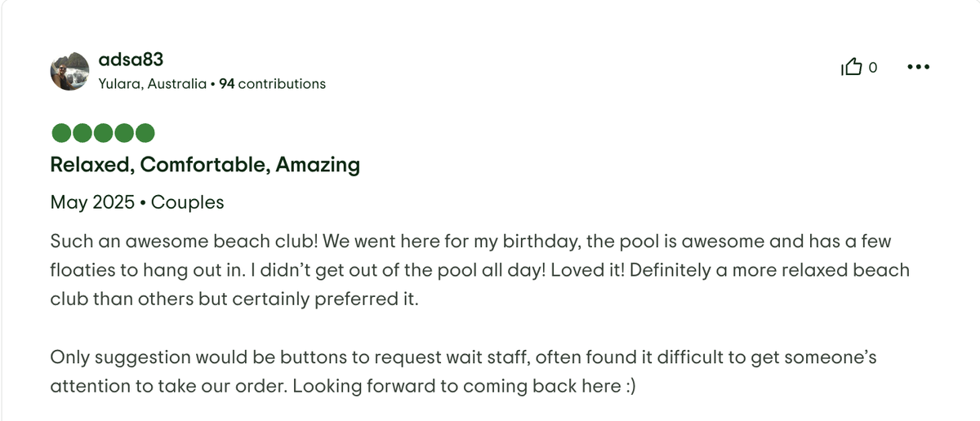Click the fourth green rating bubble
Viewport: 980px width, 421px height.
coord(123,133)
